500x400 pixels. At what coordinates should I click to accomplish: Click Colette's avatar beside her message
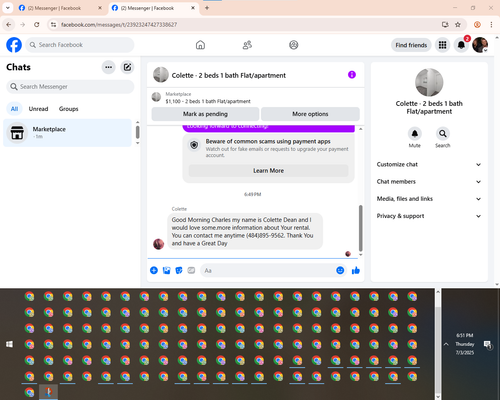pyautogui.click(x=158, y=244)
